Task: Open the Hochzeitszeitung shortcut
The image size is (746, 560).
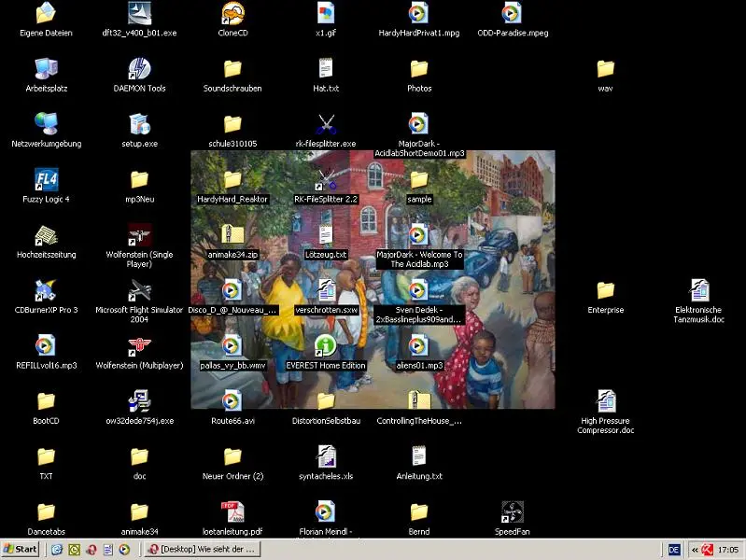Action: click(x=46, y=235)
